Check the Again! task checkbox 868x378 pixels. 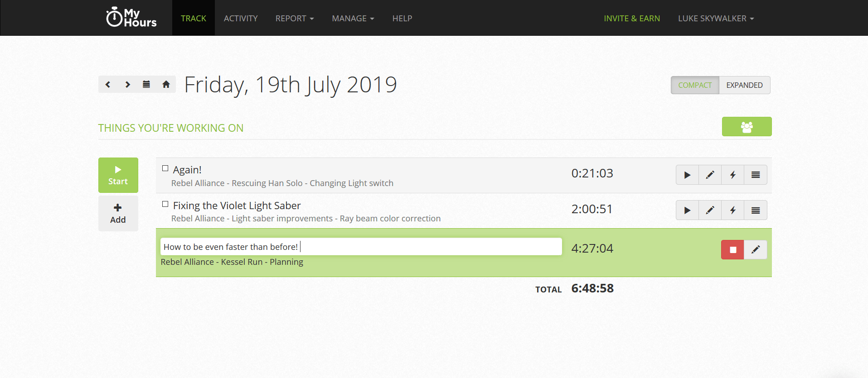point(165,168)
